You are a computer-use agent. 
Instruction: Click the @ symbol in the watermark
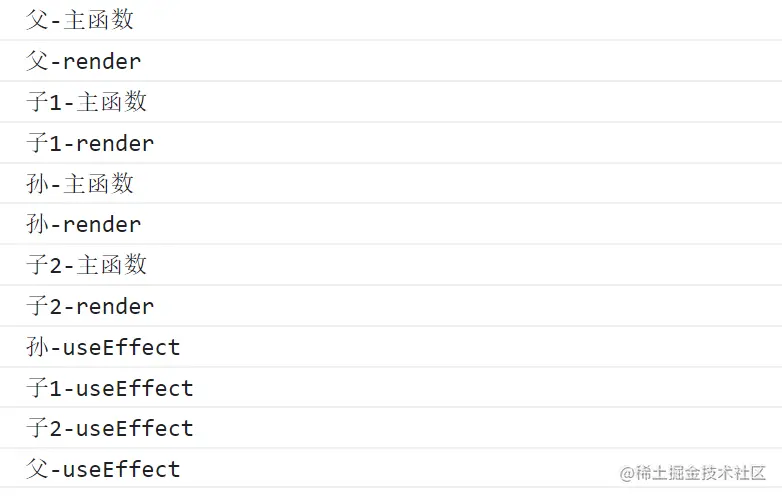[627, 472]
